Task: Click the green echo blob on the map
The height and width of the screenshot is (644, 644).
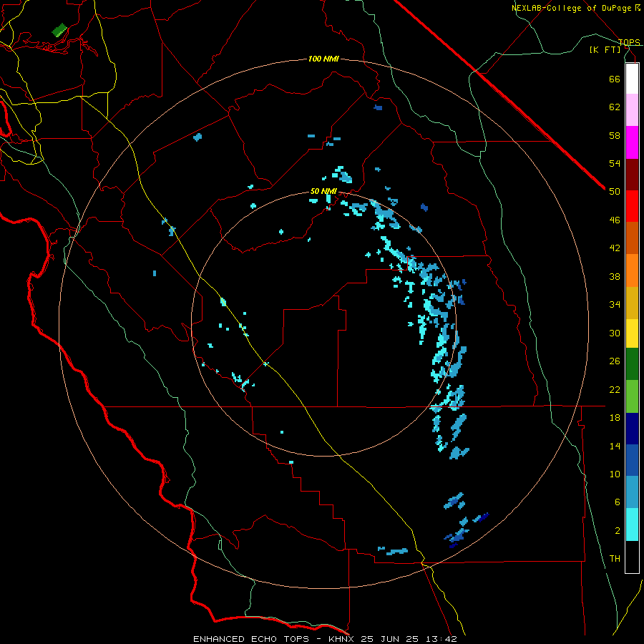Action: pos(59,30)
